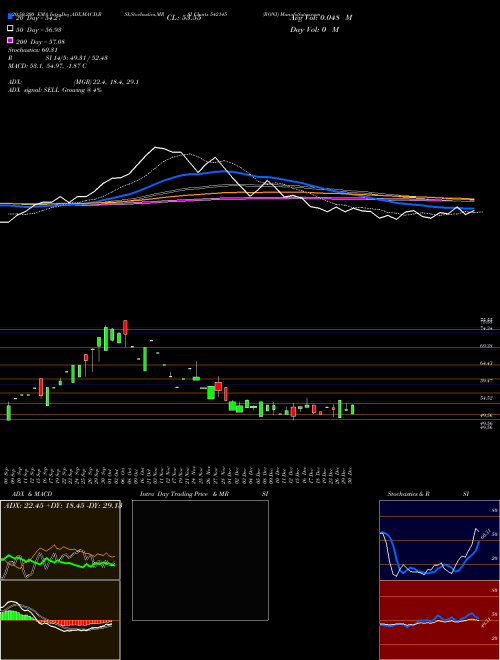Click the blue 20 Day legend swatch
The image size is (500, 660).
coord(10,17)
